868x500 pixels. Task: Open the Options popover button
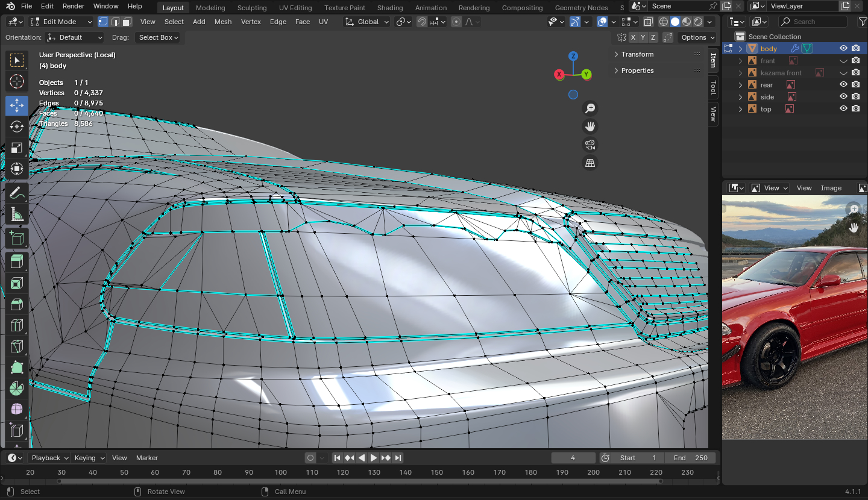pos(697,37)
